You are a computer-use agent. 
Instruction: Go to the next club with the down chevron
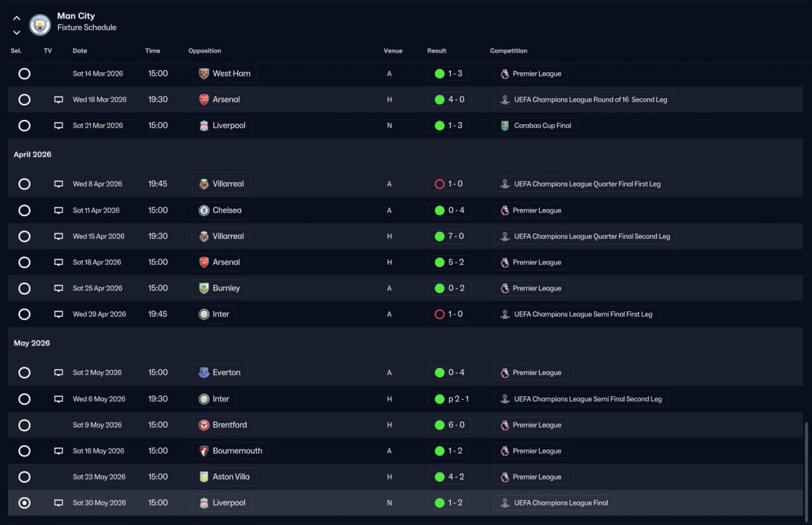(x=16, y=32)
